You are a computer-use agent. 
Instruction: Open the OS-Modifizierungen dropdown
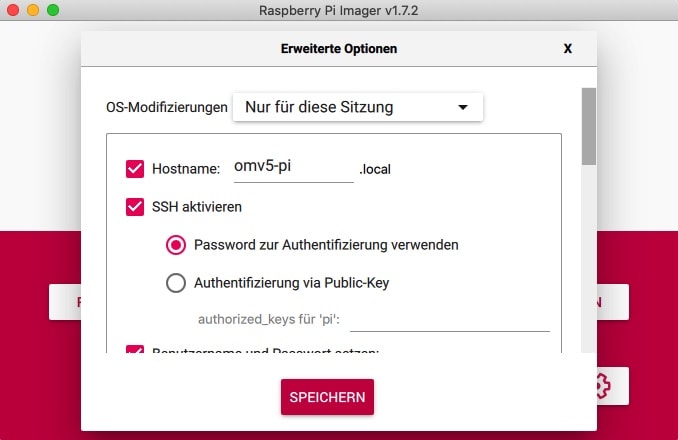357,106
